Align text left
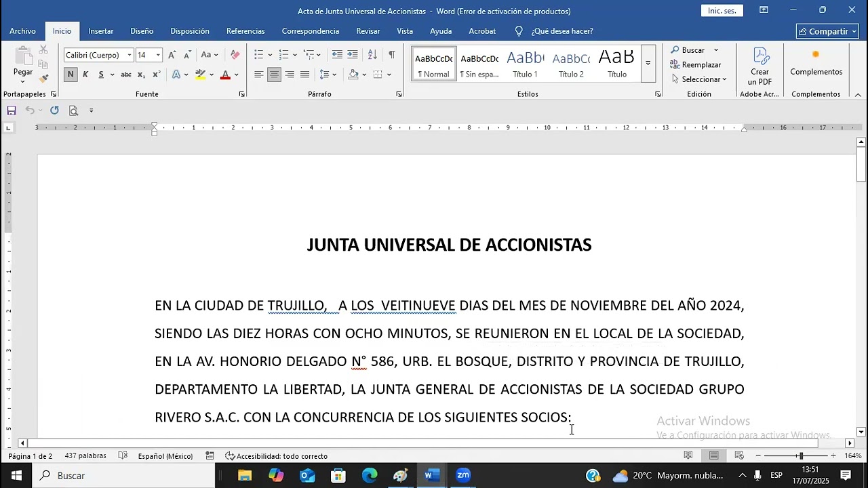This screenshot has width=868, height=488. [258, 75]
